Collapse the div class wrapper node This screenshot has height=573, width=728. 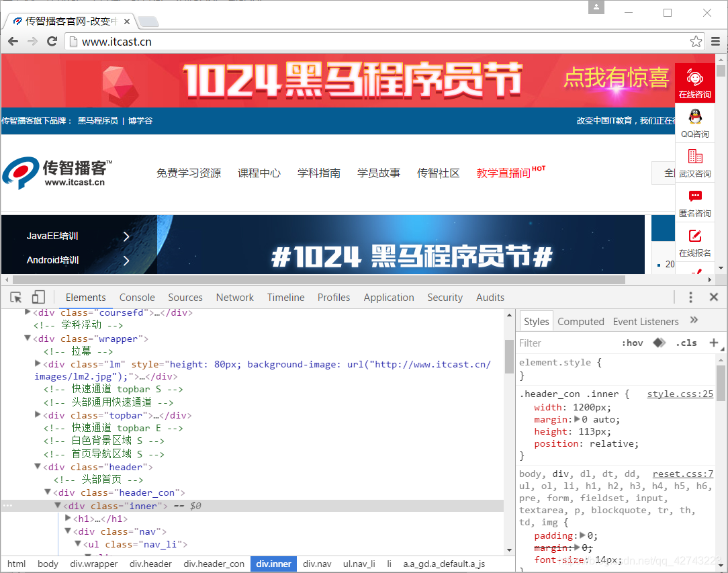(28, 339)
